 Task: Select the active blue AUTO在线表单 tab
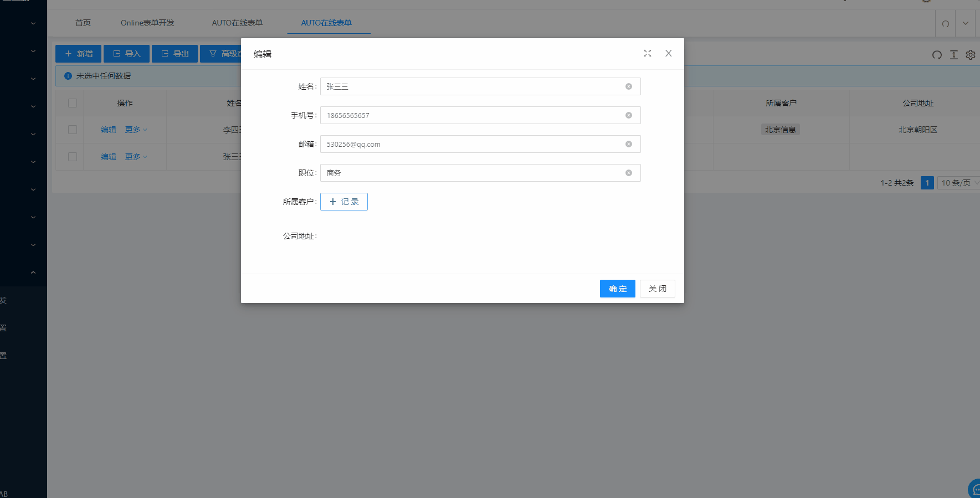tap(326, 23)
